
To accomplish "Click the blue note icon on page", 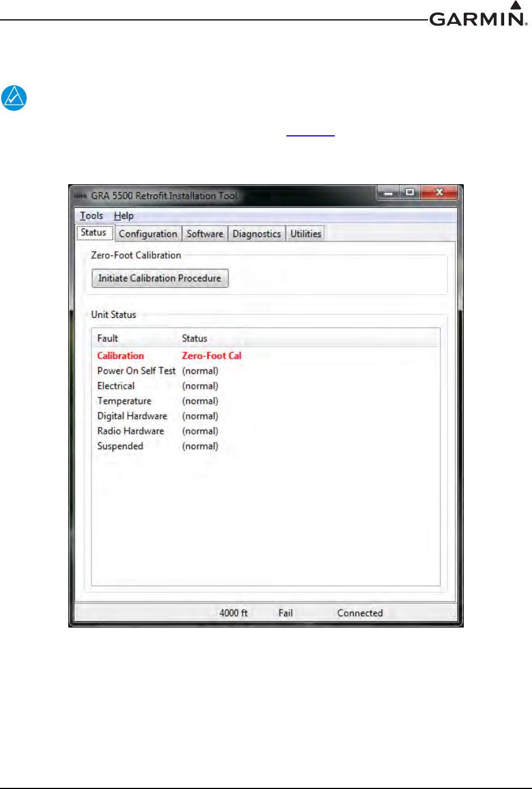I will (x=14, y=98).
